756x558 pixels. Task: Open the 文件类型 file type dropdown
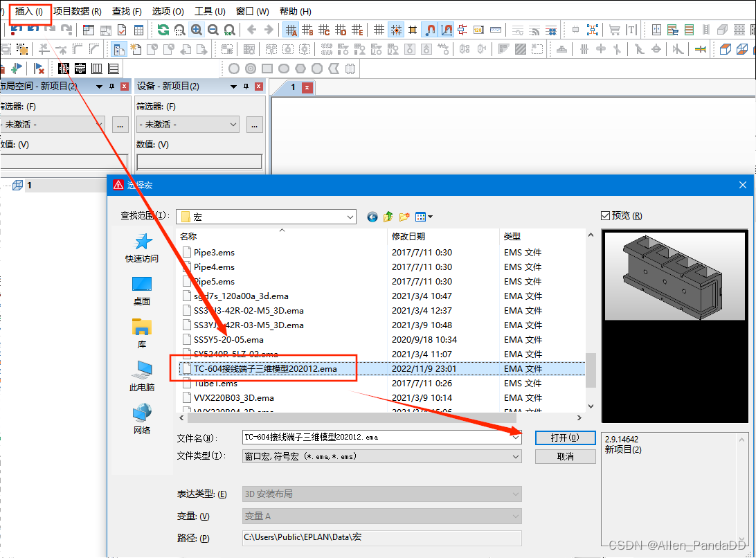click(514, 456)
